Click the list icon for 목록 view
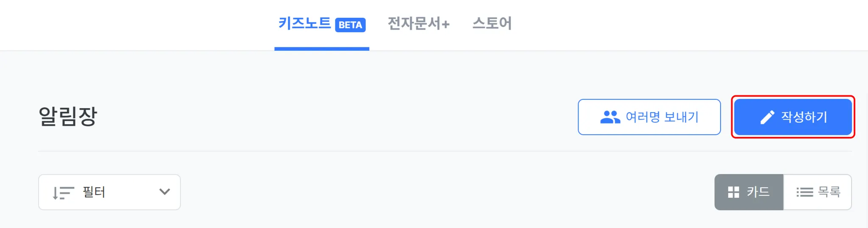Screen dimensions: 868x228 click(x=804, y=192)
